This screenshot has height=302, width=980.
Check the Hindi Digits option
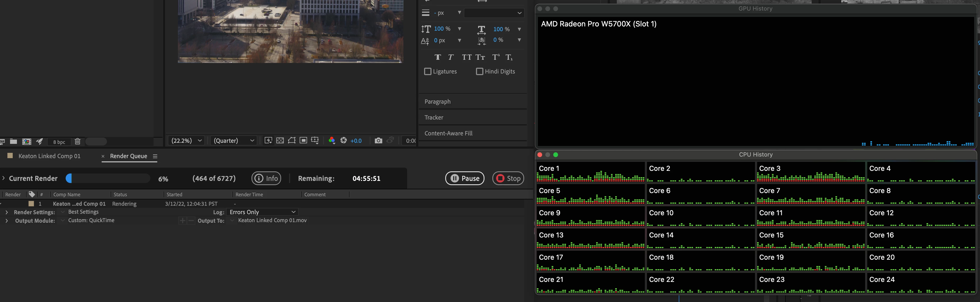coord(479,71)
